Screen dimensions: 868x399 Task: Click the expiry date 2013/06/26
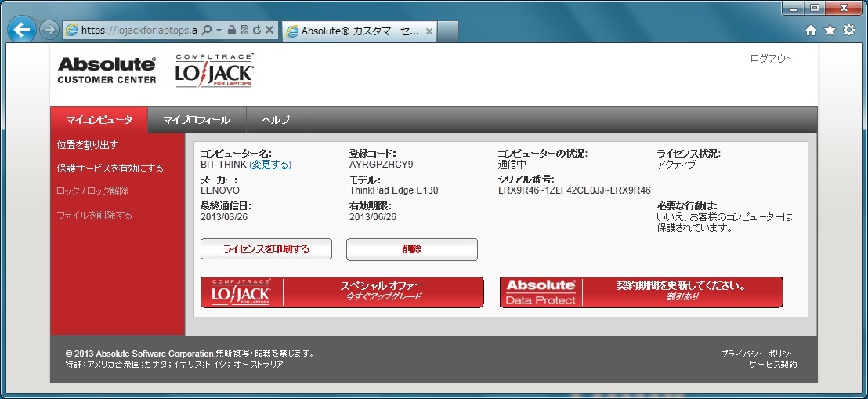[x=373, y=216]
